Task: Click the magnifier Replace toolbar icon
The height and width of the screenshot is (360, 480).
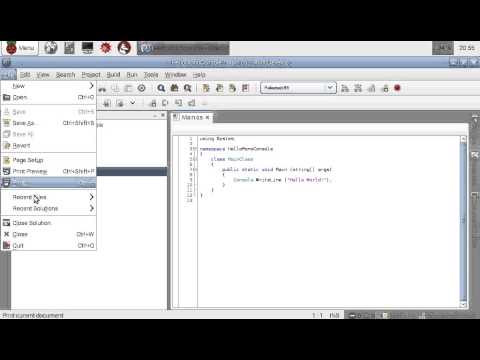Action: tap(188, 88)
